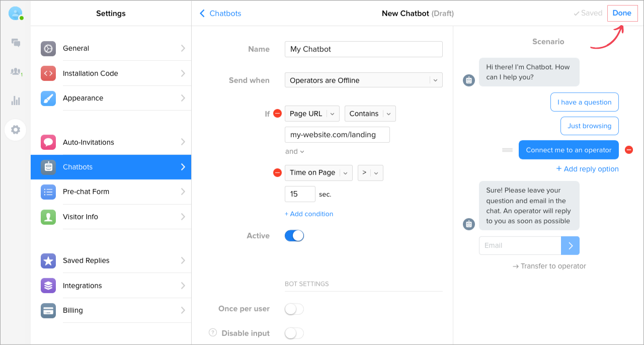644x345 pixels.
Task: Turn off the Active toggle
Action: [294, 236]
